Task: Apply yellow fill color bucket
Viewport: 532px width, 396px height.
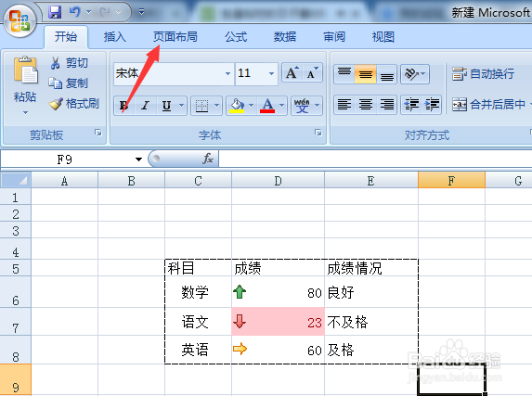Action: [x=237, y=106]
